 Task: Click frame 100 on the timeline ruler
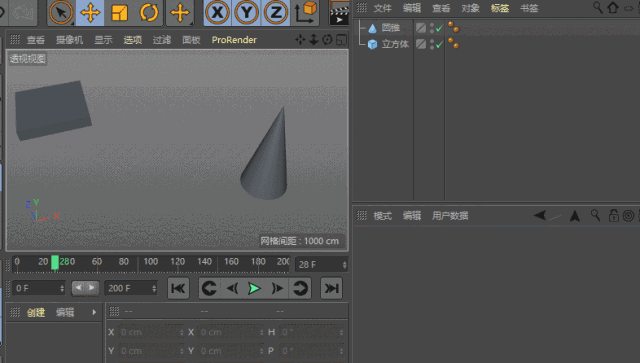tap(151, 262)
